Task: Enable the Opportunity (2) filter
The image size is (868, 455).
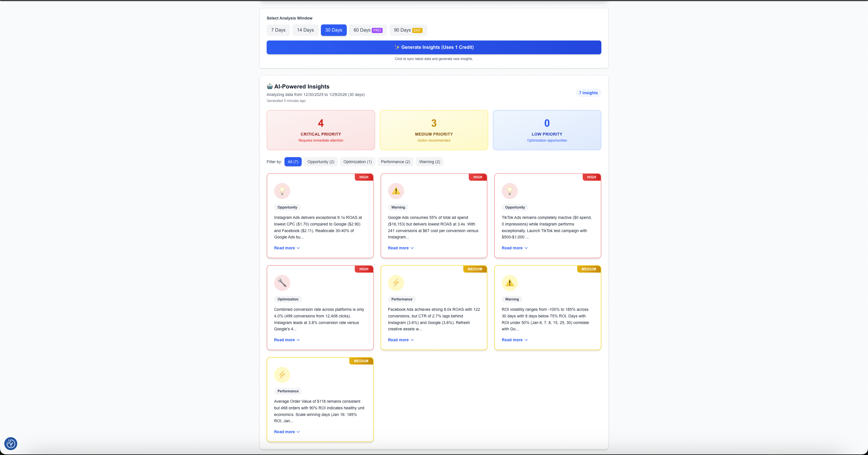Action: (x=320, y=161)
